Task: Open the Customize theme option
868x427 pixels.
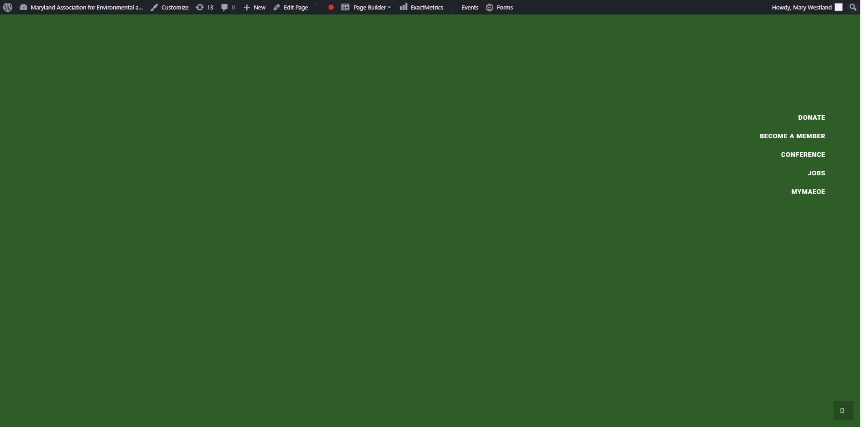Action: (x=170, y=7)
